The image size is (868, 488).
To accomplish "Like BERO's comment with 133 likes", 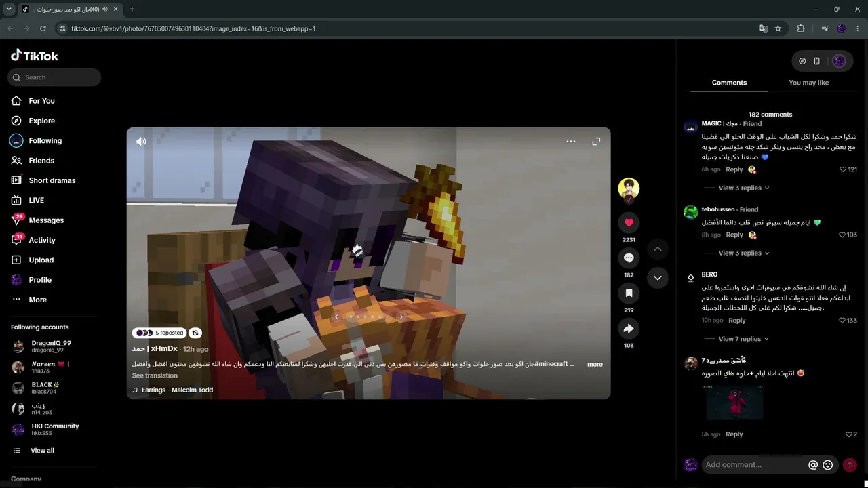I will [842, 320].
